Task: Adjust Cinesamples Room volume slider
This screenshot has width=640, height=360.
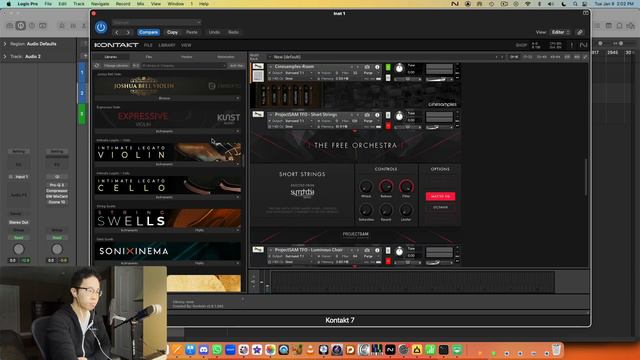Action: (x=439, y=79)
